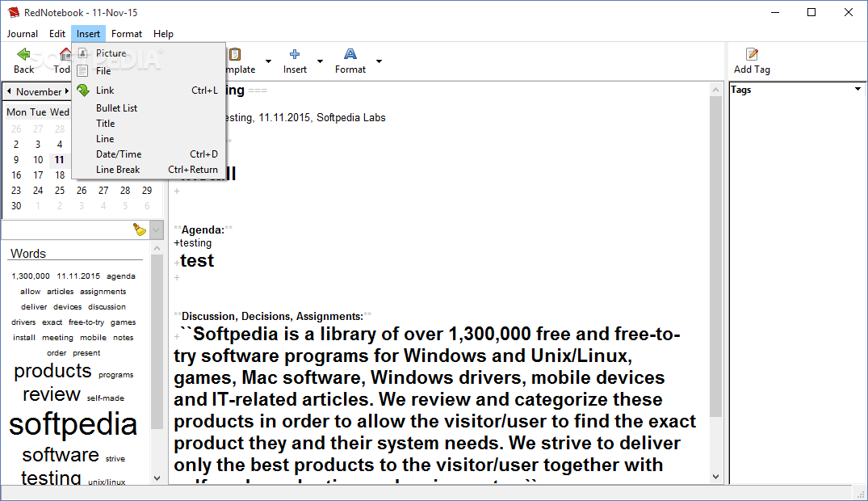The height and width of the screenshot is (501, 868).
Task: Click the blue plus Insert toolbar icon
Action: (295, 54)
